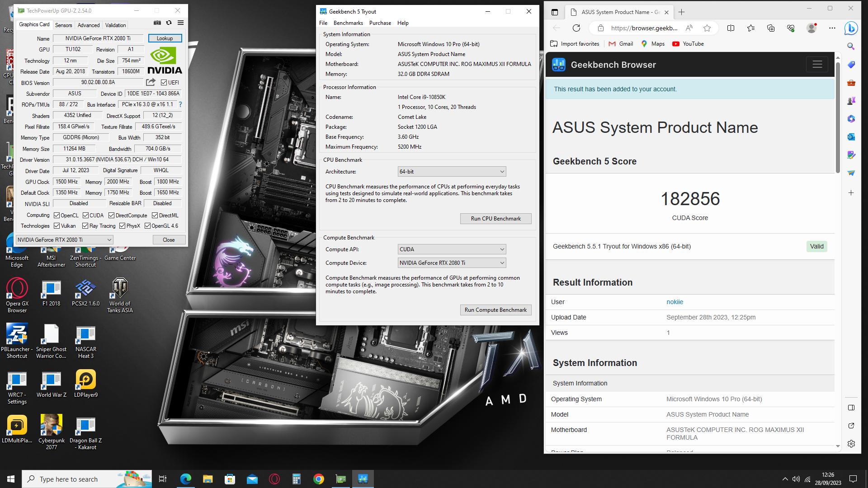The image size is (868, 488).
Task: Switch to GPU-Z Validation tab
Action: 116,25
